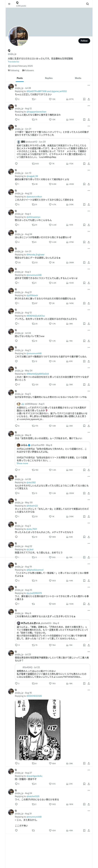
Task: Open the 39 Followers list
Action: 28,70
